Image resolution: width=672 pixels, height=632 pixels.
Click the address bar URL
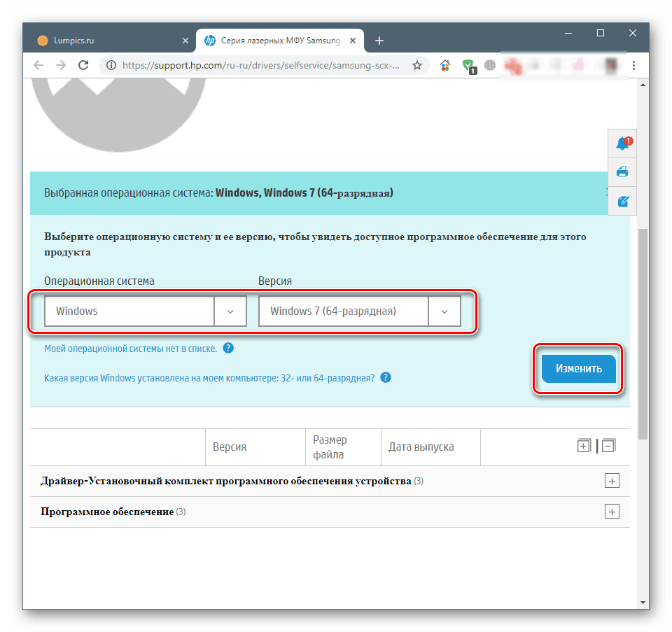pos(260,65)
